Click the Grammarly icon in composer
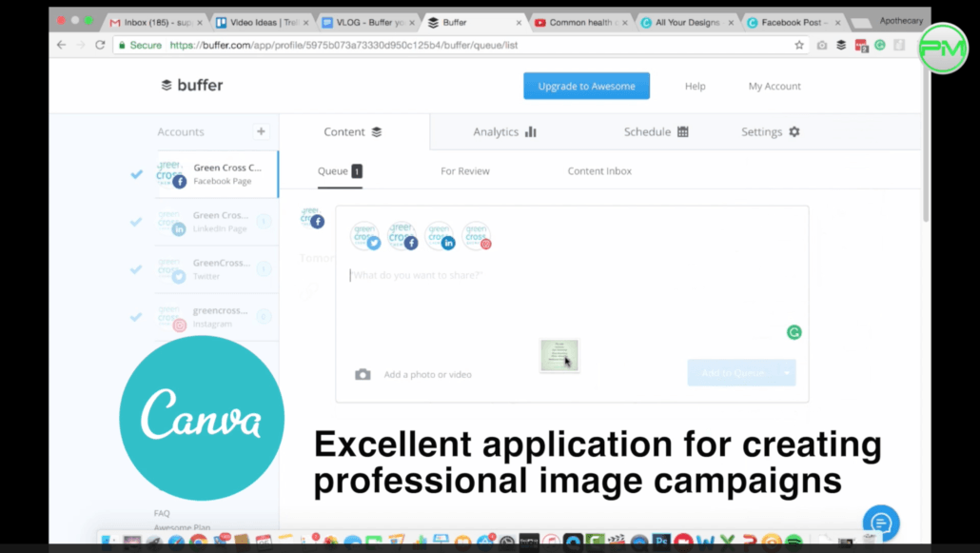The height and width of the screenshot is (553, 980). coord(794,332)
